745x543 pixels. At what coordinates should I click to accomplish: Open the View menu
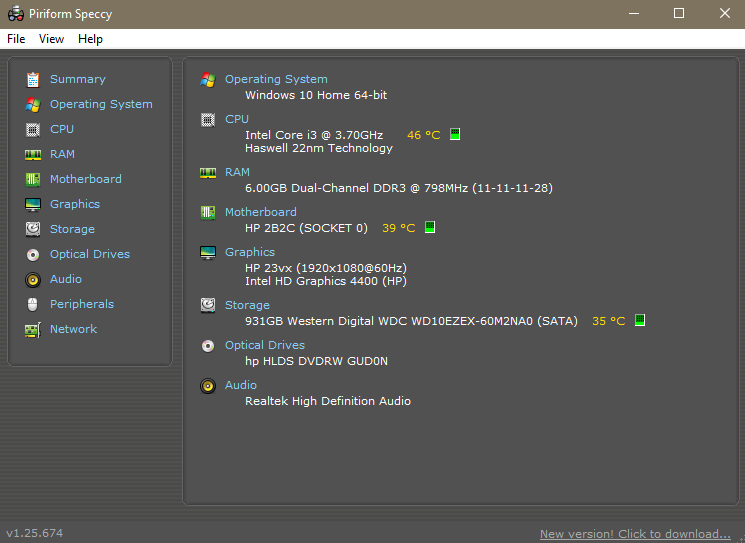51,39
